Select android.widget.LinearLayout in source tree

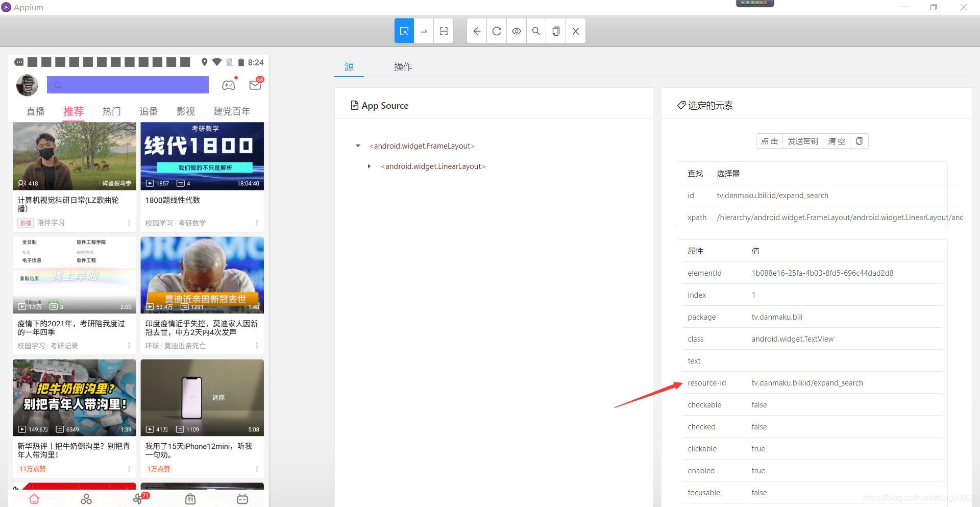coord(433,166)
